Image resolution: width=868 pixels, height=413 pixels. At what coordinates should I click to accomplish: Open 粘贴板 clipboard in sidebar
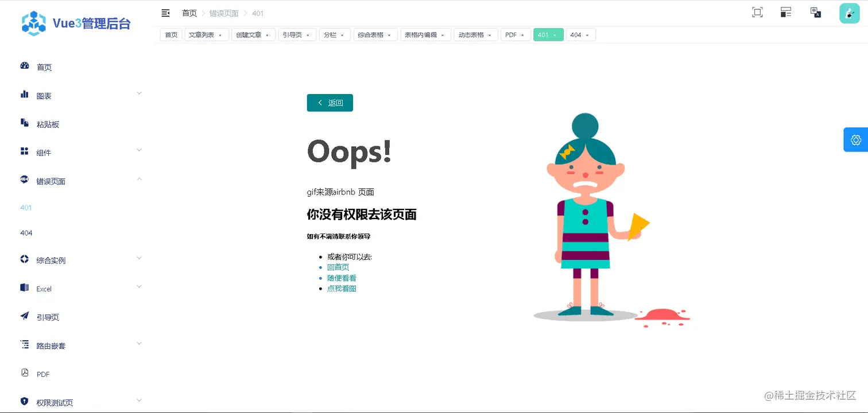pyautogui.click(x=48, y=124)
